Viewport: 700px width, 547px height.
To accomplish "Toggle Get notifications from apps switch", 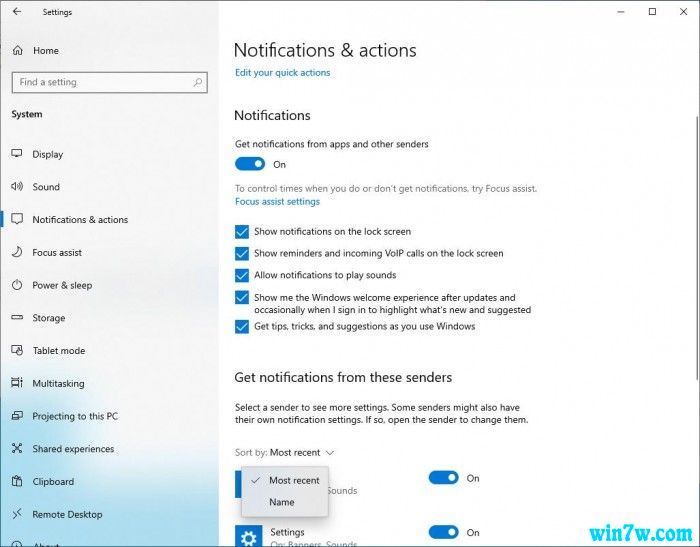I will tap(250, 164).
